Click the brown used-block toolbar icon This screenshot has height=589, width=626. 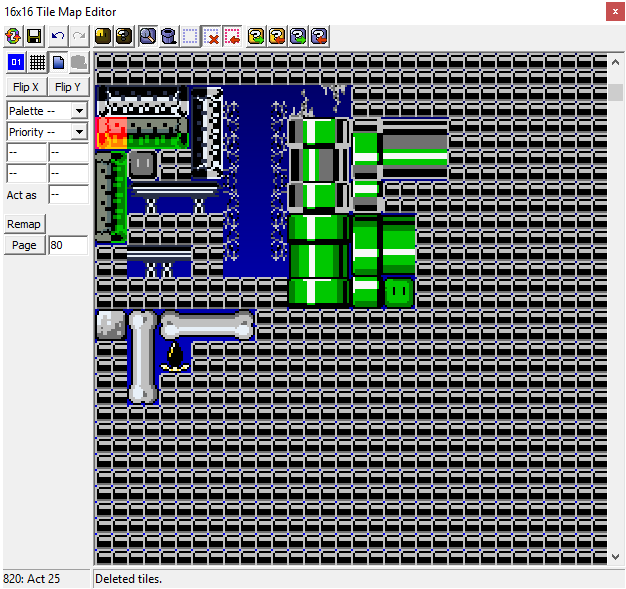click(x=103, y=36)
